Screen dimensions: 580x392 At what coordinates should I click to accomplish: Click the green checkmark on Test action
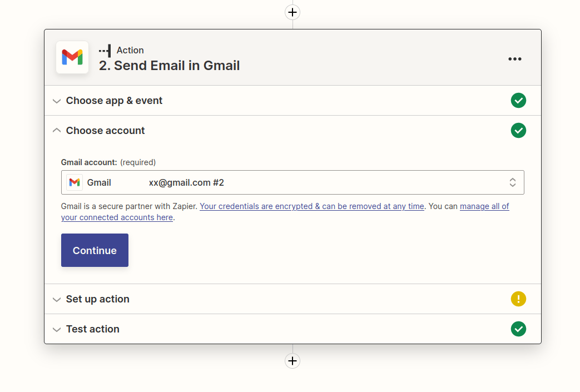[518, 329]
